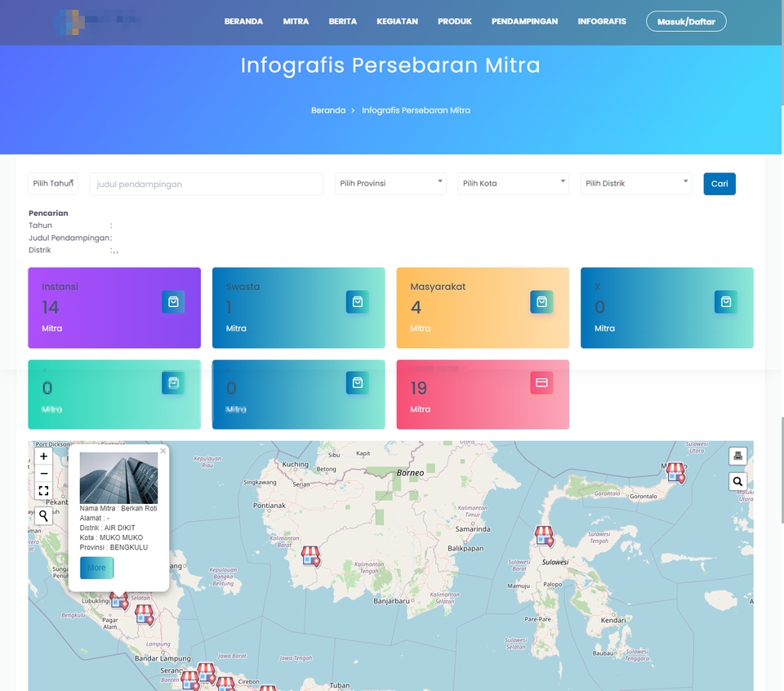Click the Cari search button

coord(719,184)
